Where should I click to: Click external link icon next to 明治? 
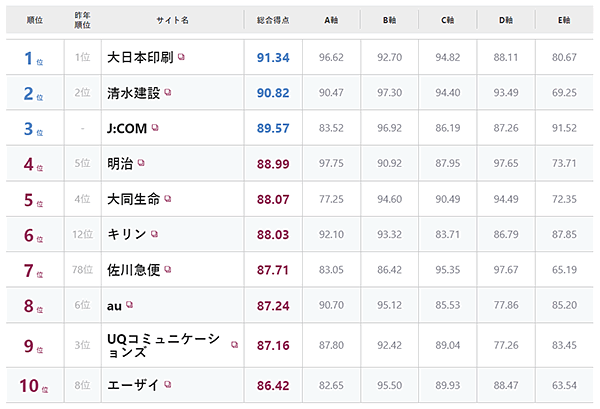(x=143, y=164)
